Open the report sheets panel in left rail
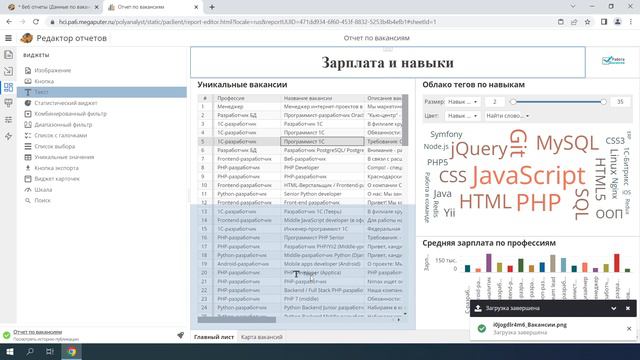The height and width of the screenshot is (360, 640). point(8,55)
